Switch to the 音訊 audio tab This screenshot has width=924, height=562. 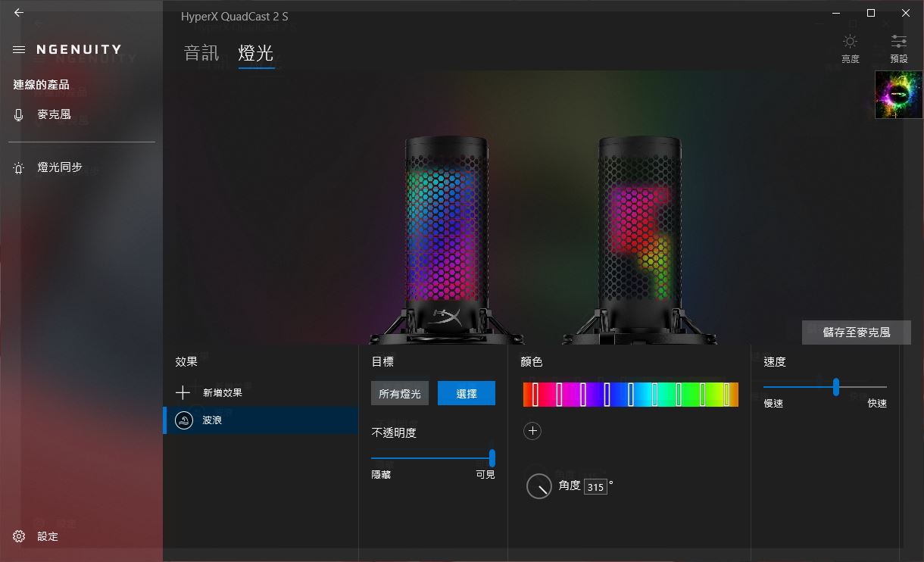[x=201, y=53]
